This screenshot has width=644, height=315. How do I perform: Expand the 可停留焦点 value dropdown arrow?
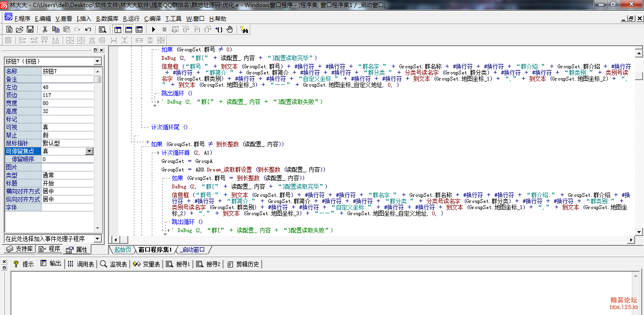[x=89, y=151]
